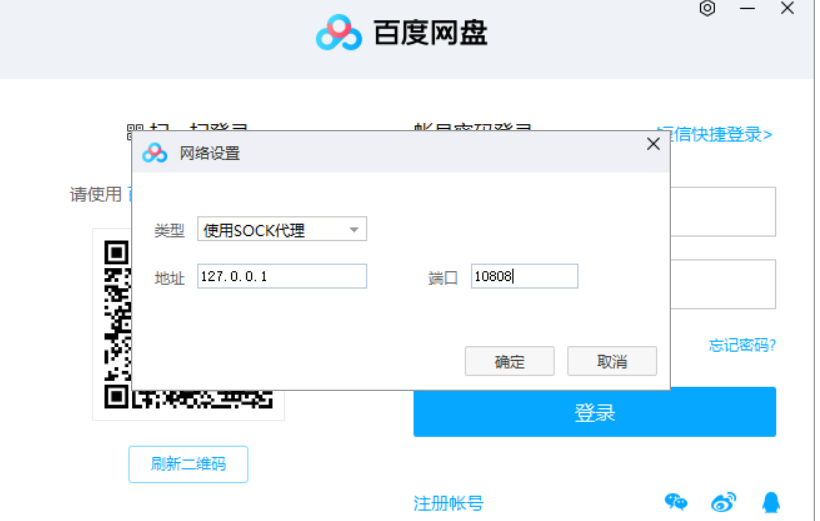Open the settings gear in the title bar
This screenshot has height=521, width=820.
click(x=707, y=8)
